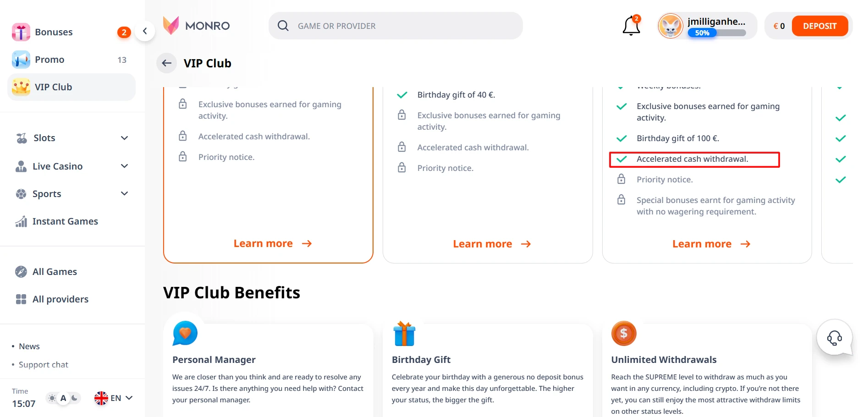Click the 50% level progress bar
868x417 pixels.
click(717, 33)
